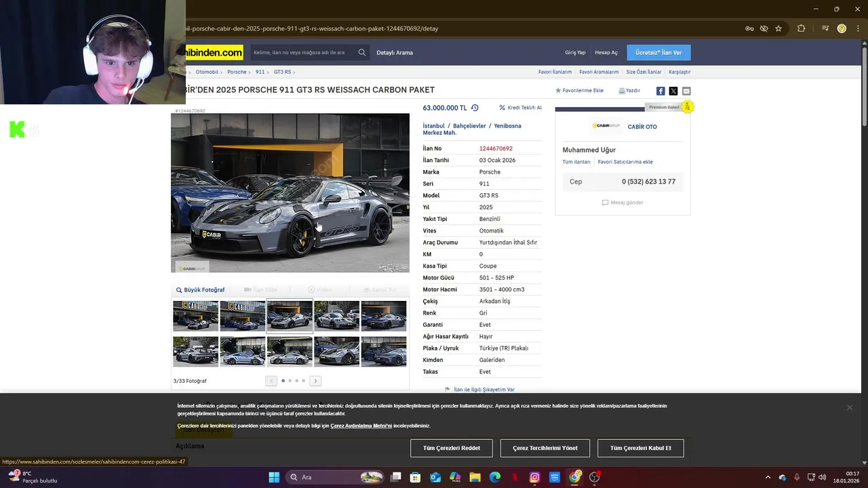
Task: Open Prime Video from the taskbar
Action: click(x=555, y=477)
